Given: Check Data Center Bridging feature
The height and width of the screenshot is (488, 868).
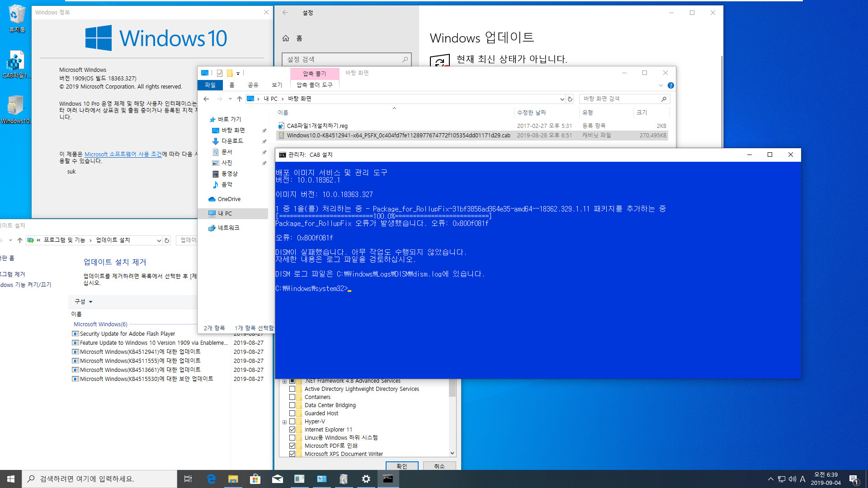Looking at the screenshot, I should tap(292, 405).
